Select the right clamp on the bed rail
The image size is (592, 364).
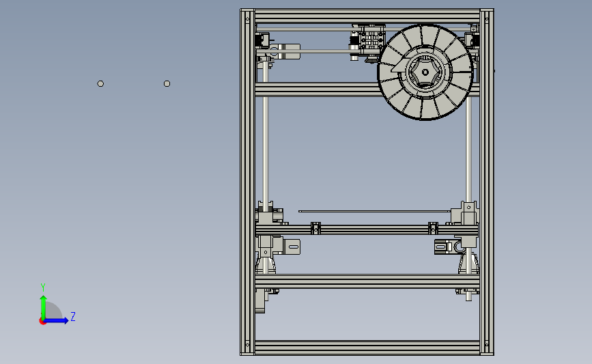click(x=433, y=228)
